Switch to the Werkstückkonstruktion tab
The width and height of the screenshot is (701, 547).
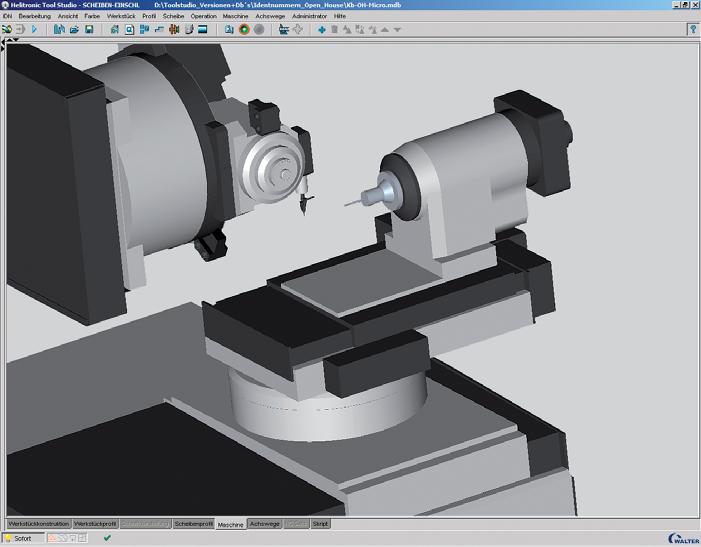pos(39,523)
